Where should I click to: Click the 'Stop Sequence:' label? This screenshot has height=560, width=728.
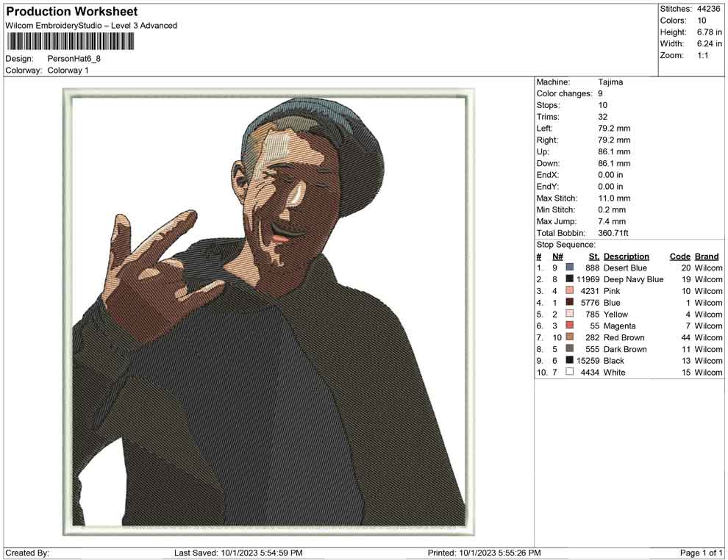pos(565,245)
